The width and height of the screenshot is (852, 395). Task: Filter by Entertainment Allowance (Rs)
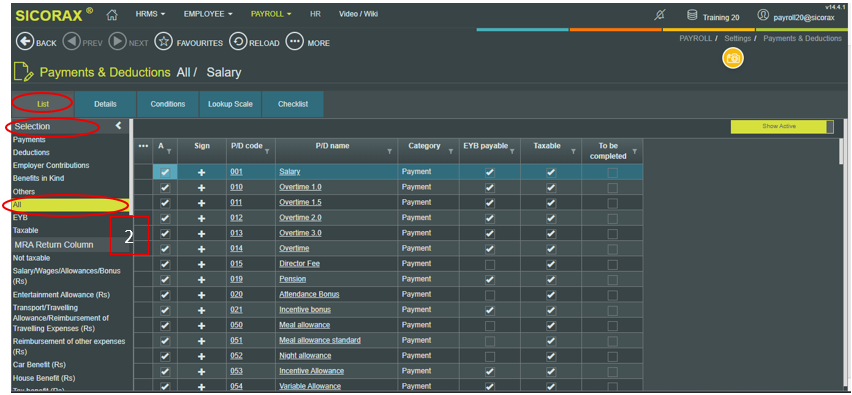point(61,295)
